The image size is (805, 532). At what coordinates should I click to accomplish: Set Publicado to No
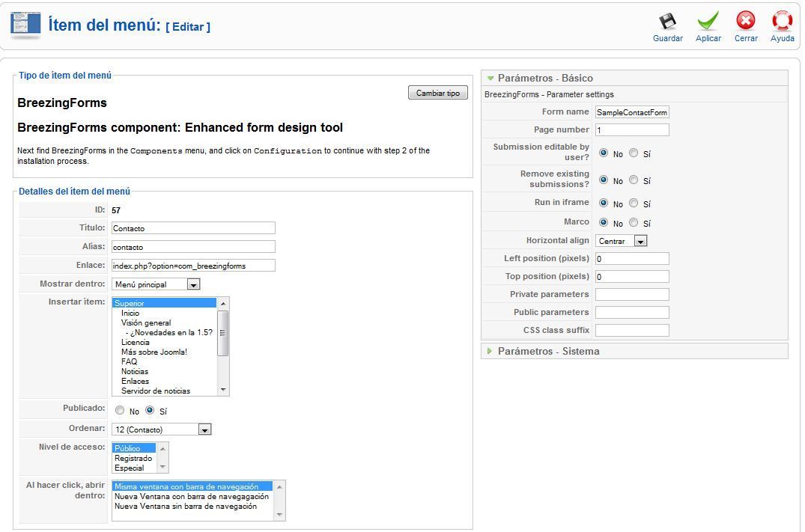tap(120, 411)
